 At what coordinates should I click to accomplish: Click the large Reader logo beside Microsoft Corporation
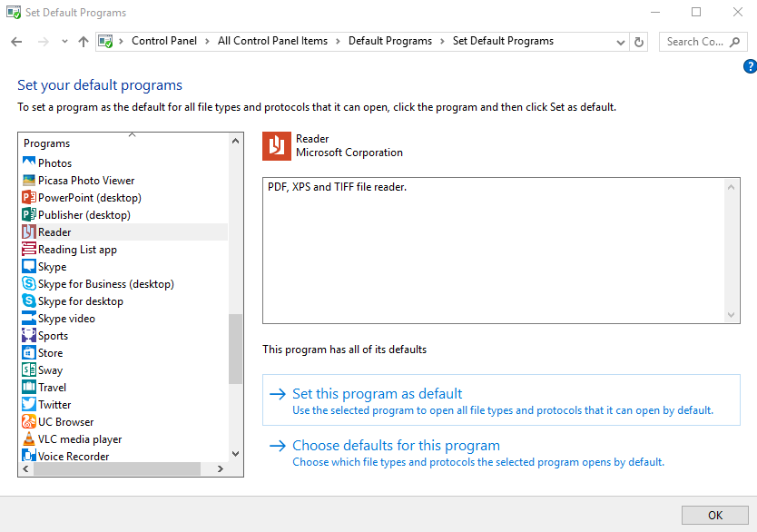(277, 146)
